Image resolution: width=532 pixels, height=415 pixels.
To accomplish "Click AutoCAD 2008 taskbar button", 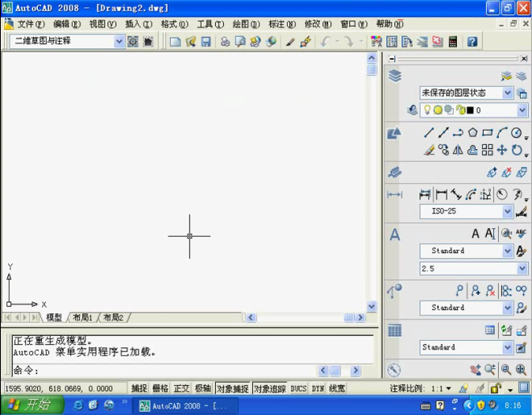I will click(185, 405).
